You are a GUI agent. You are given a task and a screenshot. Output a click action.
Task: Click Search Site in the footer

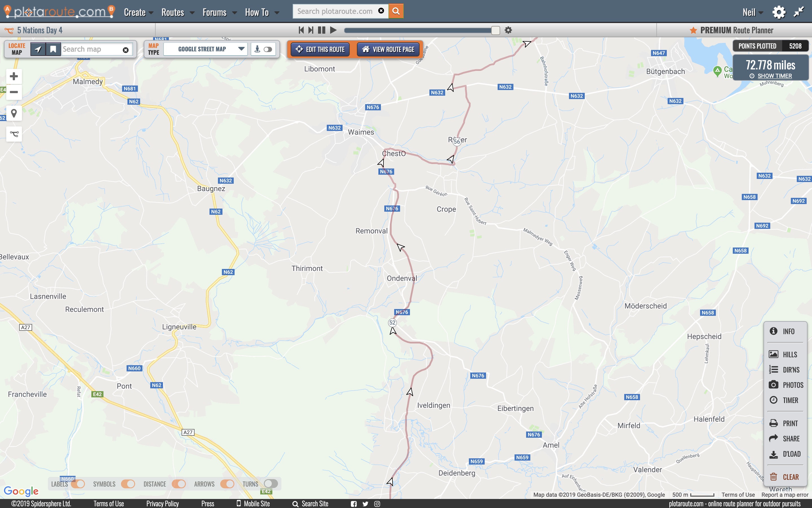point(310,504)
